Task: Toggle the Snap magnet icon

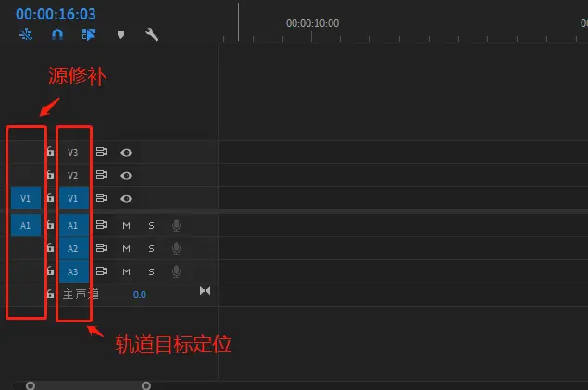Action: click(x=57, y=34)
